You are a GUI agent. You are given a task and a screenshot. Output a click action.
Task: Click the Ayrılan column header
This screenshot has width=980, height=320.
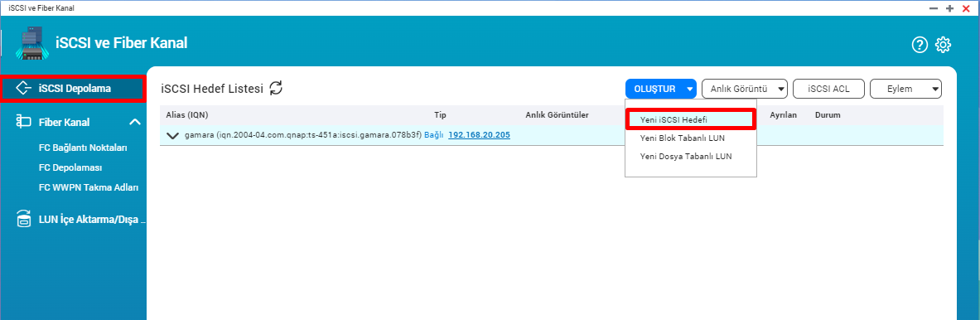783,115
